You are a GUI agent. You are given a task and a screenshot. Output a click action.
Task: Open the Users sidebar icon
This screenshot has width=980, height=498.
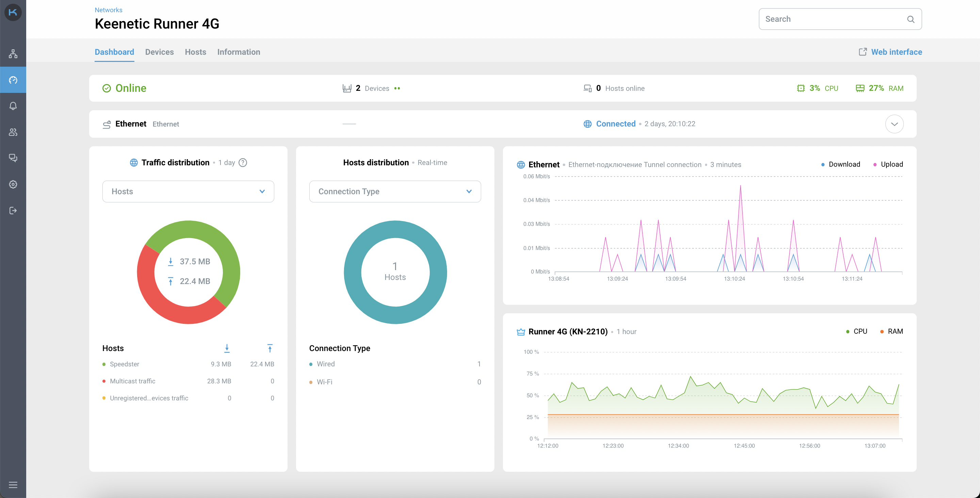point(13,132)
